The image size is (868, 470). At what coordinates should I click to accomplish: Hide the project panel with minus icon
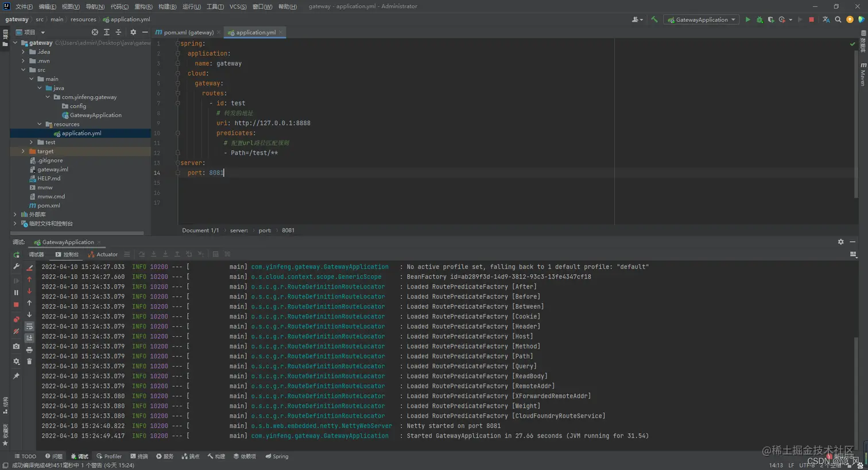145,32
